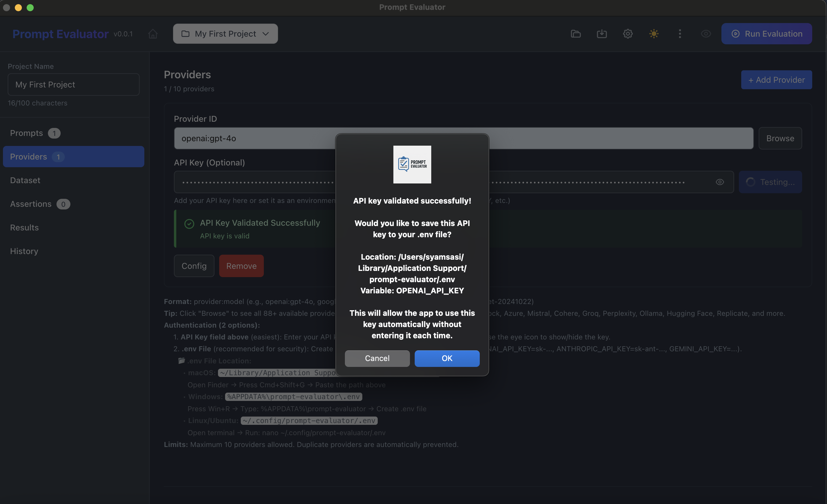
Task: Open the History section in sidebar
Action: [24, 251]
